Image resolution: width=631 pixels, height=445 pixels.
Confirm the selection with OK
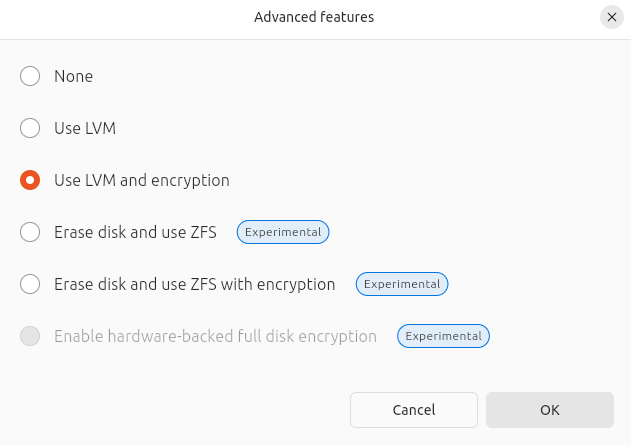(x=549, y=410)
